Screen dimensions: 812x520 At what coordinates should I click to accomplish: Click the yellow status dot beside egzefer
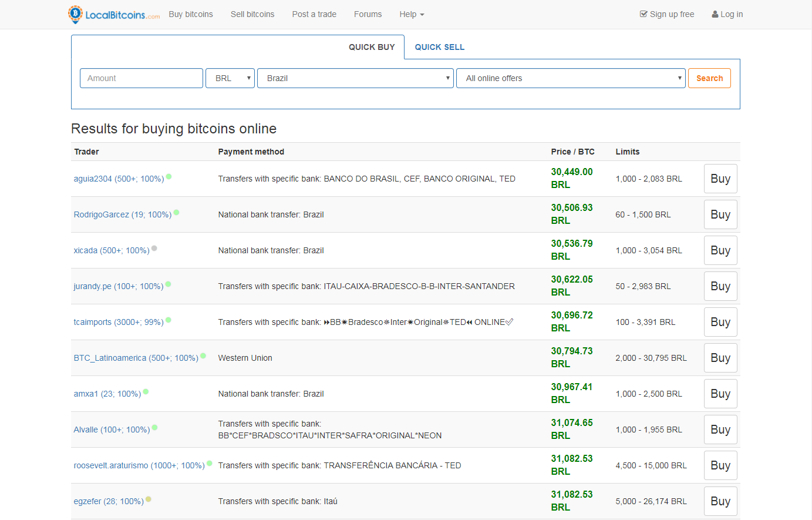click(x=149, y=499)
